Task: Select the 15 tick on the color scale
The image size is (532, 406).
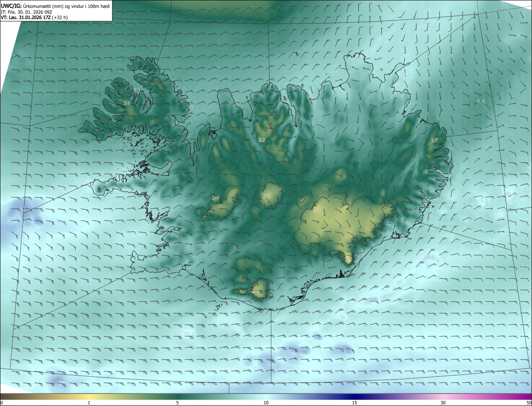Action: coord(355,403)
